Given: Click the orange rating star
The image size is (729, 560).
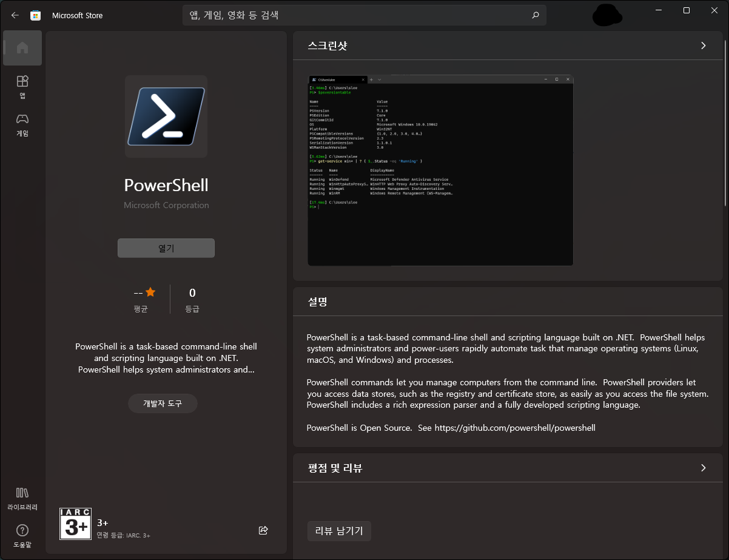Looking at the screenshot, I should [x=150, y=292].
